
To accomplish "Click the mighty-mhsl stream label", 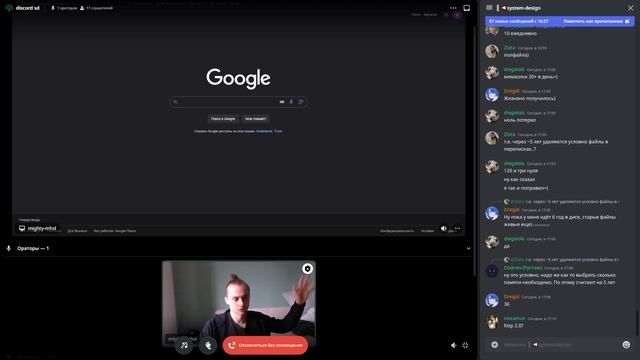I will (x=38, y=228).
